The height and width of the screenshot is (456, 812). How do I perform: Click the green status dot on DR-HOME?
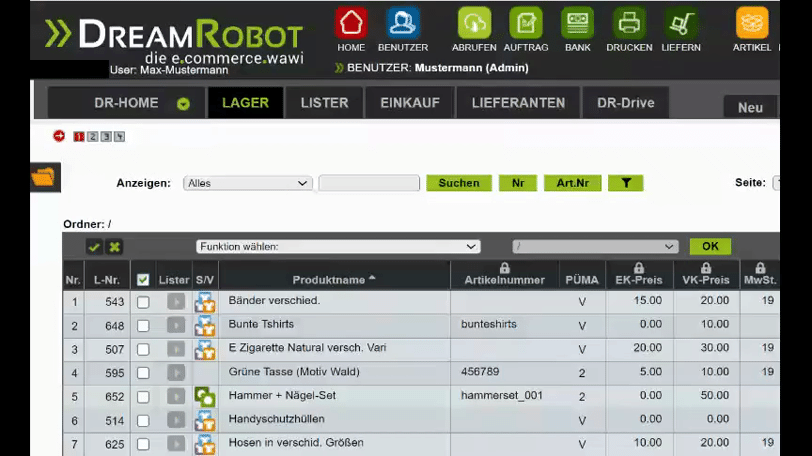point(183,104)
